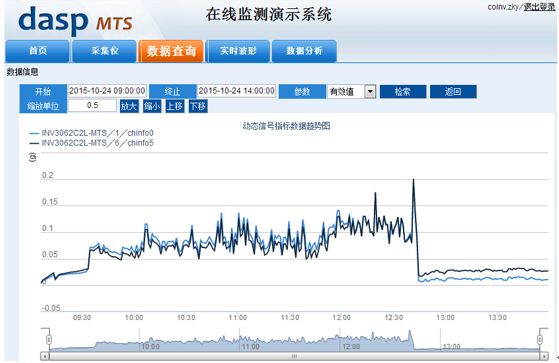Click the dasp MTS logo
The width and height of the screenshot is (559, 363).
pyautogui.click(x=75, y=20)
